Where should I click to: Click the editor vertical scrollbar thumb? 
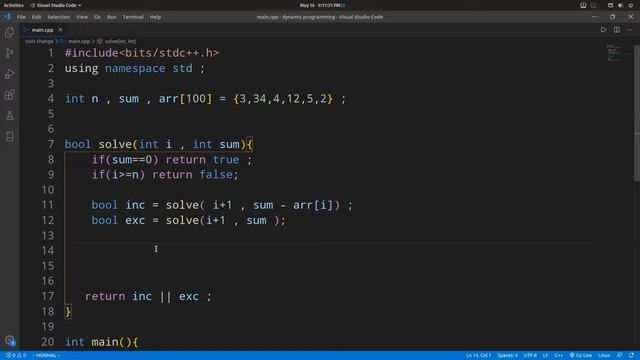click(637, 112)
